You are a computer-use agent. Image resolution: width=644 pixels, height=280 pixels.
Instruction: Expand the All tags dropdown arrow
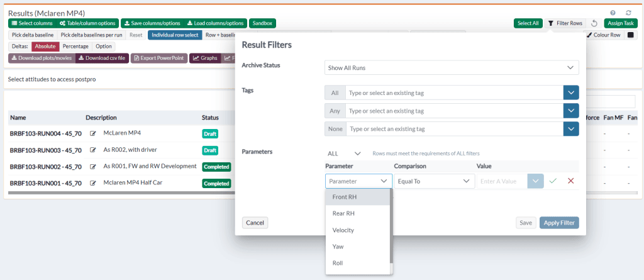(x=571, y=93)
